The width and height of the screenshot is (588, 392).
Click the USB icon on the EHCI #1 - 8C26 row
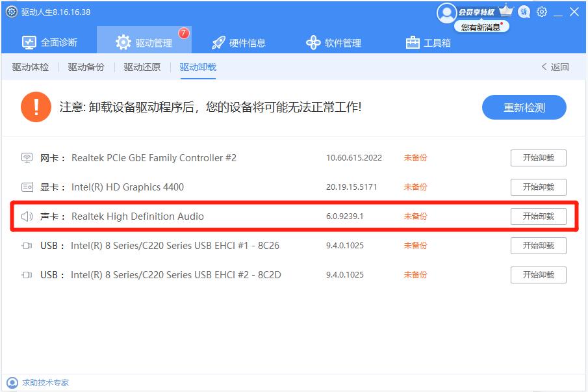(27, 245)
